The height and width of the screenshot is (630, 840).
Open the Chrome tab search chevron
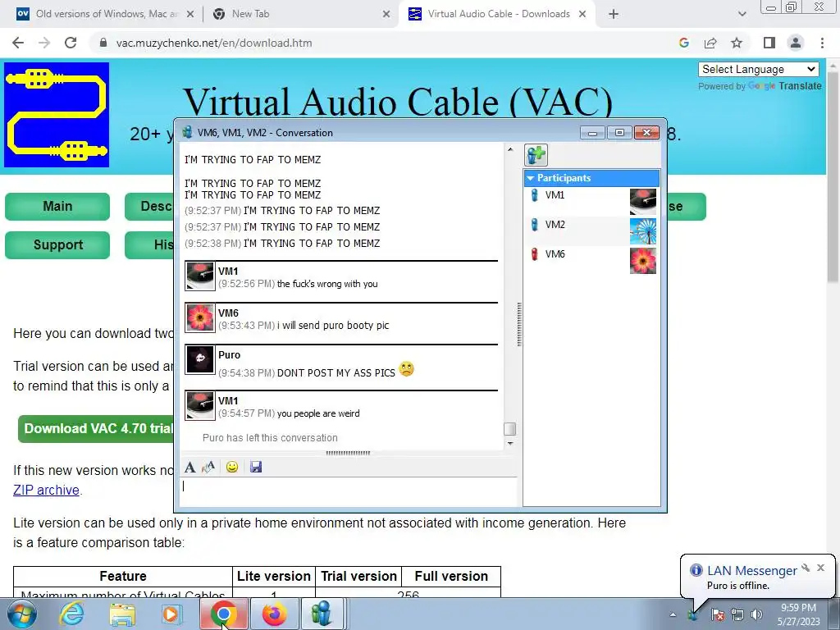tap(742, 15)
